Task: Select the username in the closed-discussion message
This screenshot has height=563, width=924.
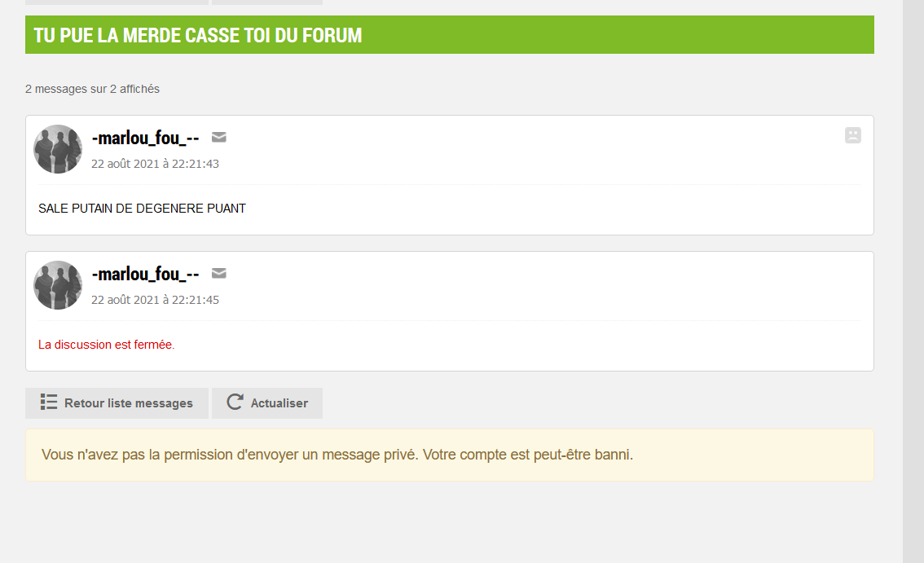Action: (145, 274)
